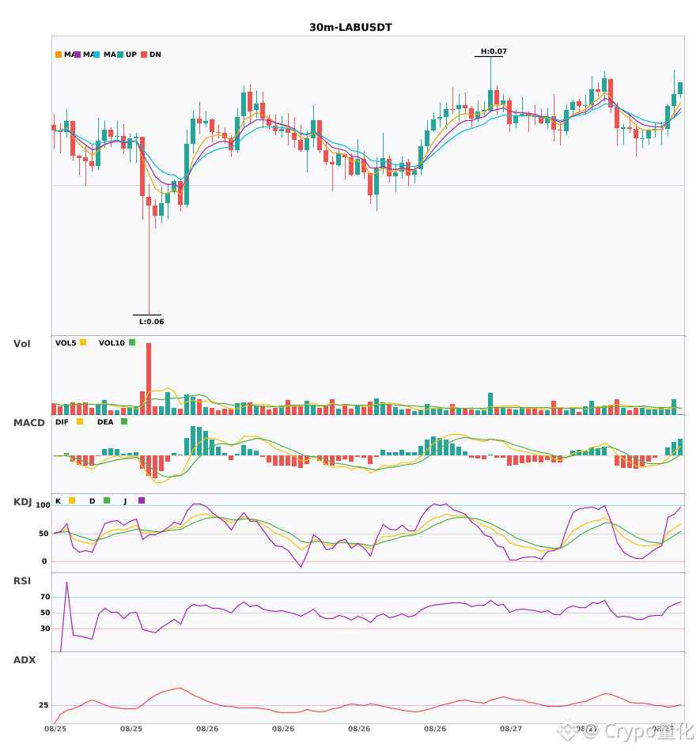This screenshot has width=700, height=751.
Task: Click the KDJ panel label
Action: click(x=22, y=501)
